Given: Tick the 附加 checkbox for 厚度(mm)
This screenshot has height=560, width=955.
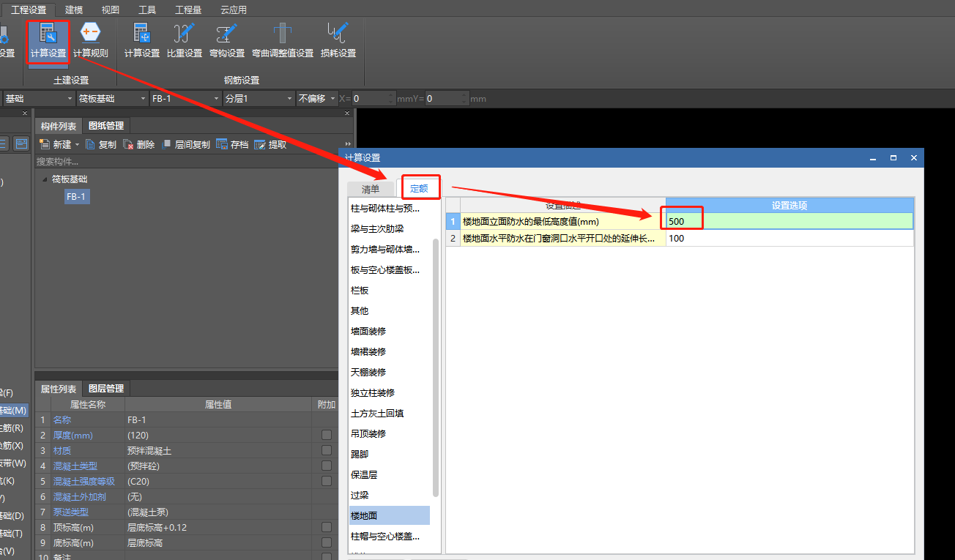Looking at the screenshot, I should 327,435.
